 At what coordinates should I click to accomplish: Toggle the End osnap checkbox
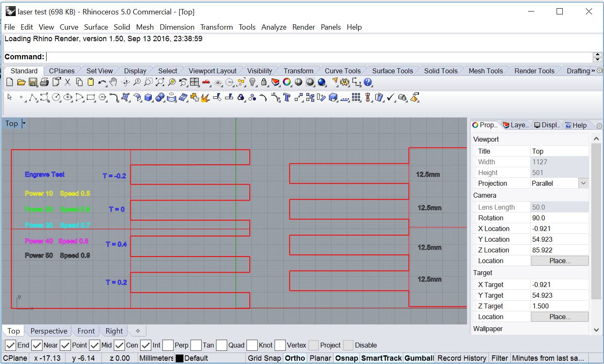pyautogui.click(x=11, y=345)
